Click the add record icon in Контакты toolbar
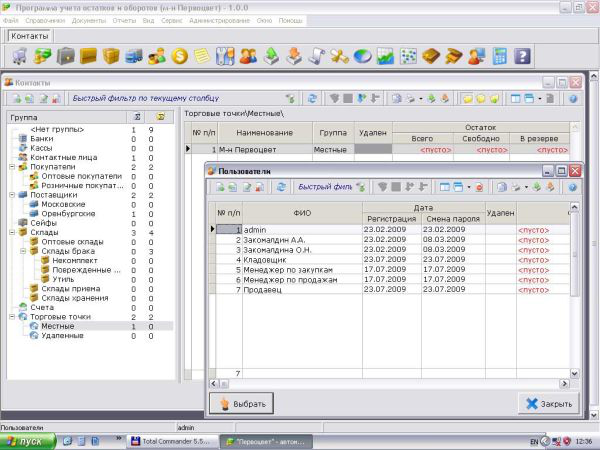 pos(17,99)
